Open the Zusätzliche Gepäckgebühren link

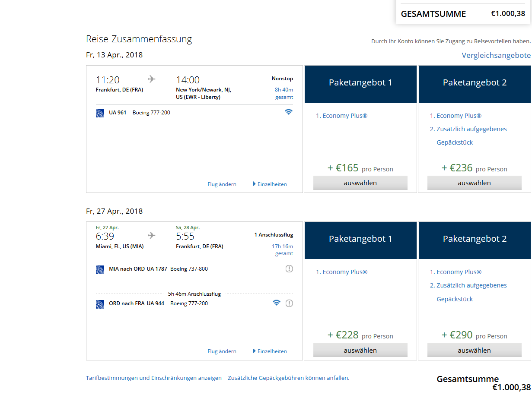[x=288, y=378]
